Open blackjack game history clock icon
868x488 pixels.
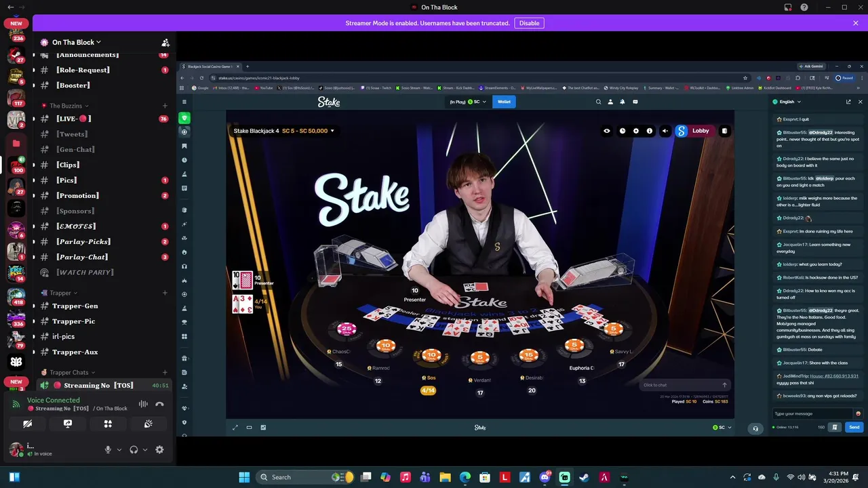click(622, 131)
